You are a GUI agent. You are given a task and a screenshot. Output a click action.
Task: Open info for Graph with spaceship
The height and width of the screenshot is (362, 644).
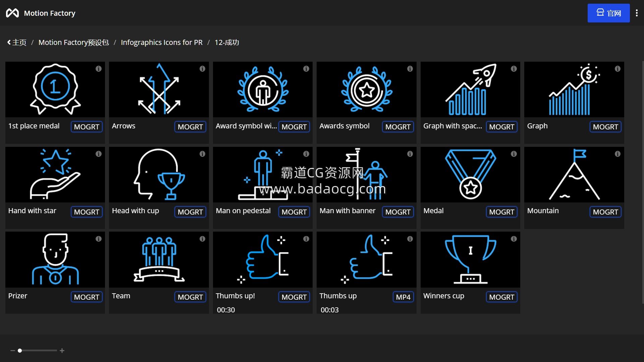514,69
